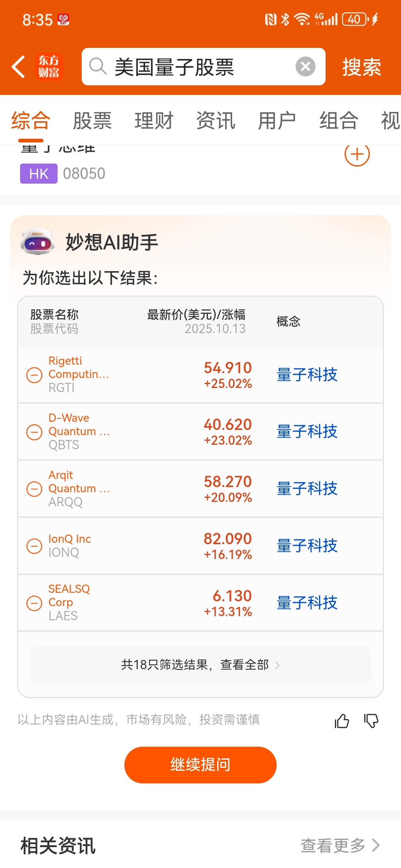Toggle watchlist circle for SEALSQ LAES
The image size is (401, 868).
tap(34, 603)
